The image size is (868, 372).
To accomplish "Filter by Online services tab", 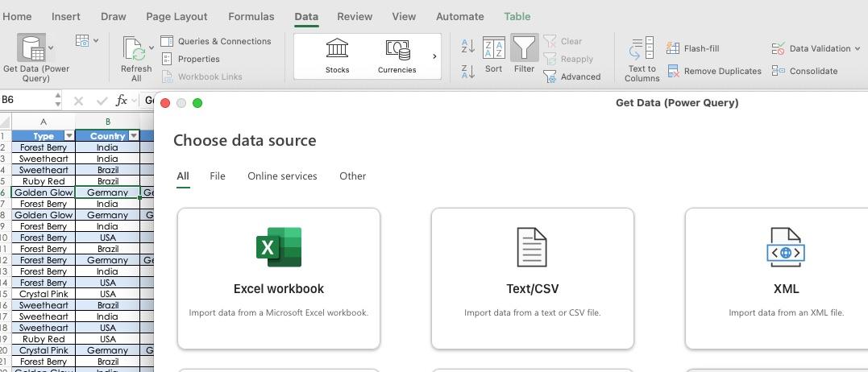I will (282, 176).
